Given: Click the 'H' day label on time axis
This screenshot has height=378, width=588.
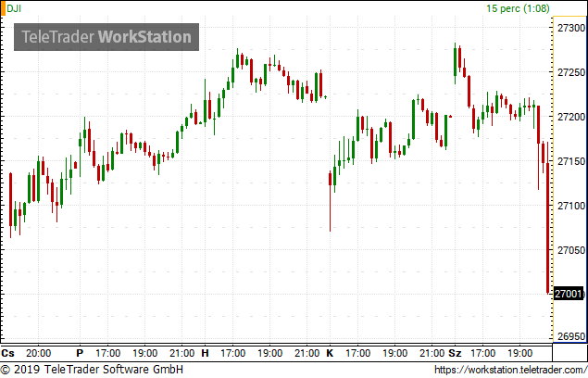Looking at the screenshot, I should click(205, 353).
